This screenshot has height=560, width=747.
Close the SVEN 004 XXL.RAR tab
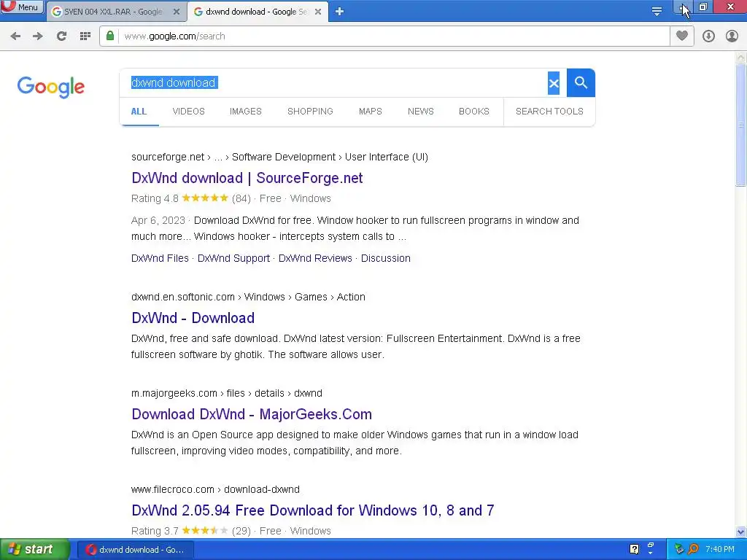tap(177, 12)
